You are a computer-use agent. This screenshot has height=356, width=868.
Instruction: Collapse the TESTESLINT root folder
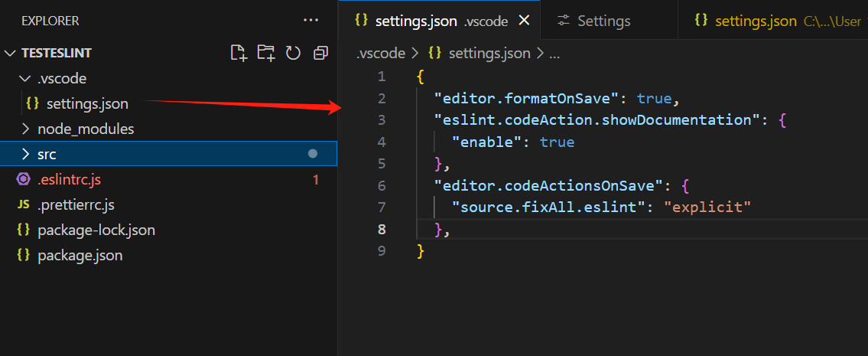tap(10, 54)
